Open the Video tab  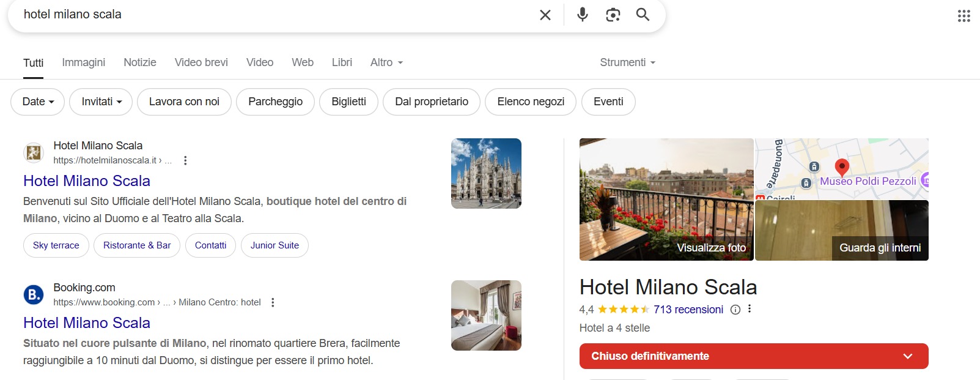(260, 62)
